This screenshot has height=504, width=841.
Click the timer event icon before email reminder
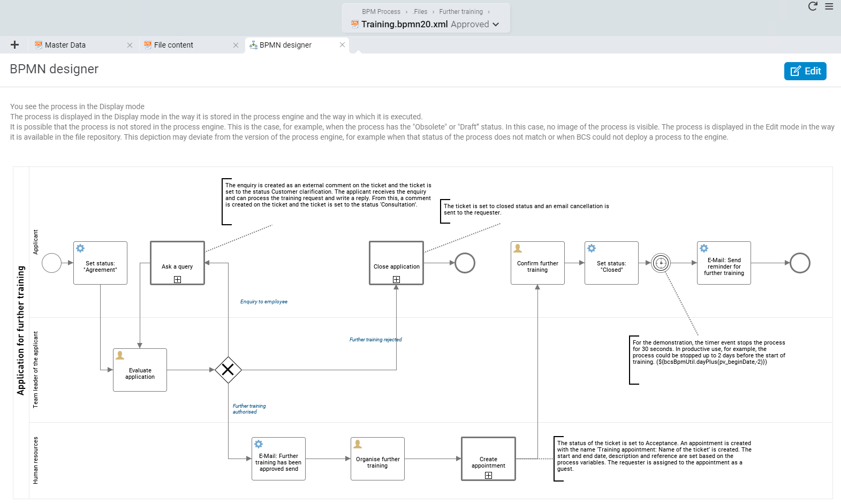[x=661, y=263]
